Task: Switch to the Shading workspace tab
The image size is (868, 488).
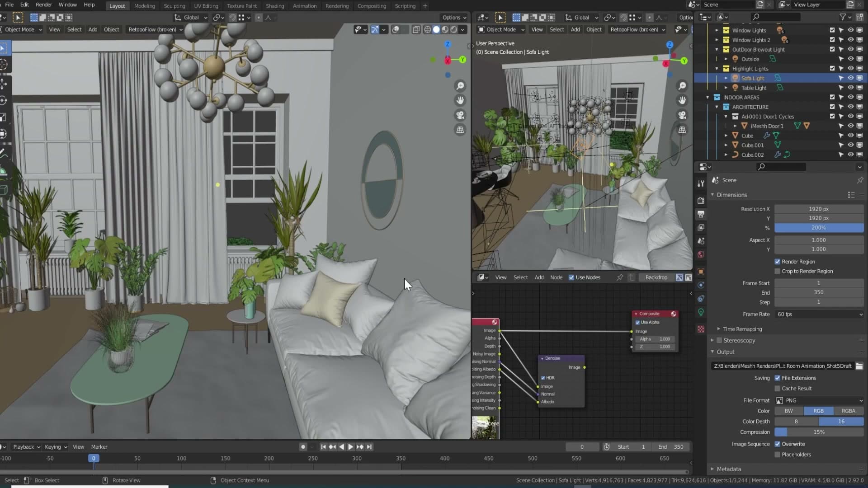Action: pyautogui.click(x=275, y=6)
